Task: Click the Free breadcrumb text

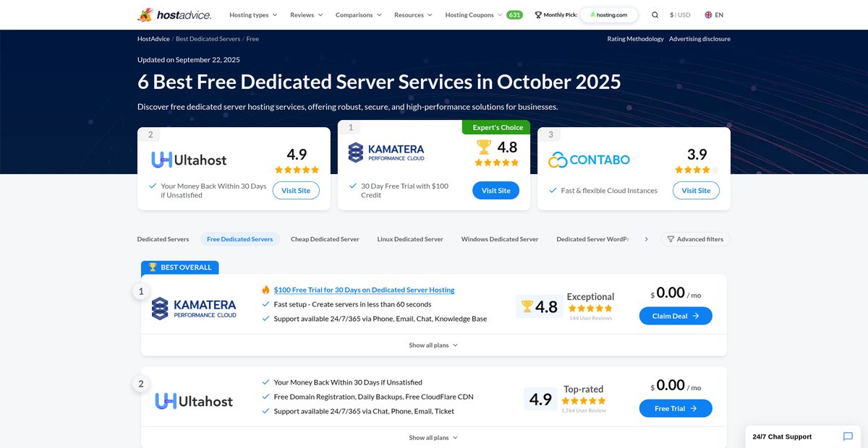Action: pyautogui.click(x=252, y=39)
